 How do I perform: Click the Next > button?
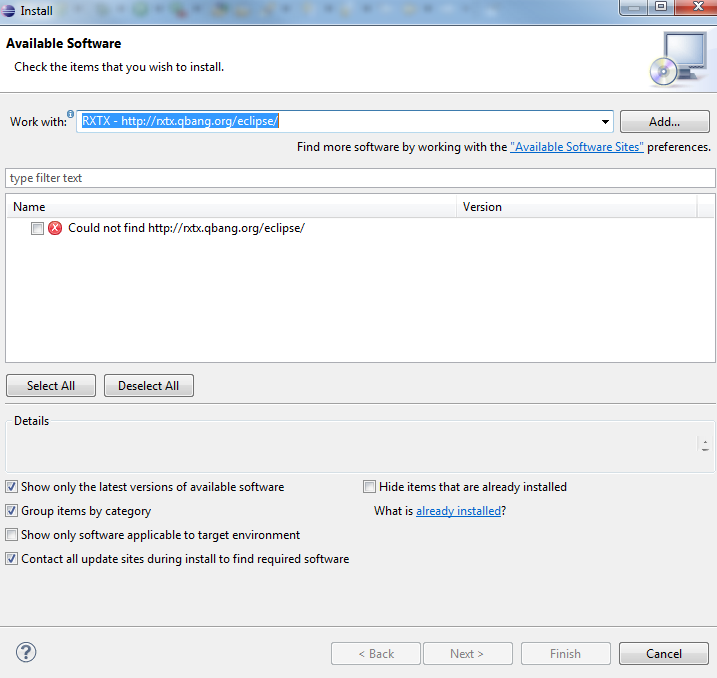(468, 653)
